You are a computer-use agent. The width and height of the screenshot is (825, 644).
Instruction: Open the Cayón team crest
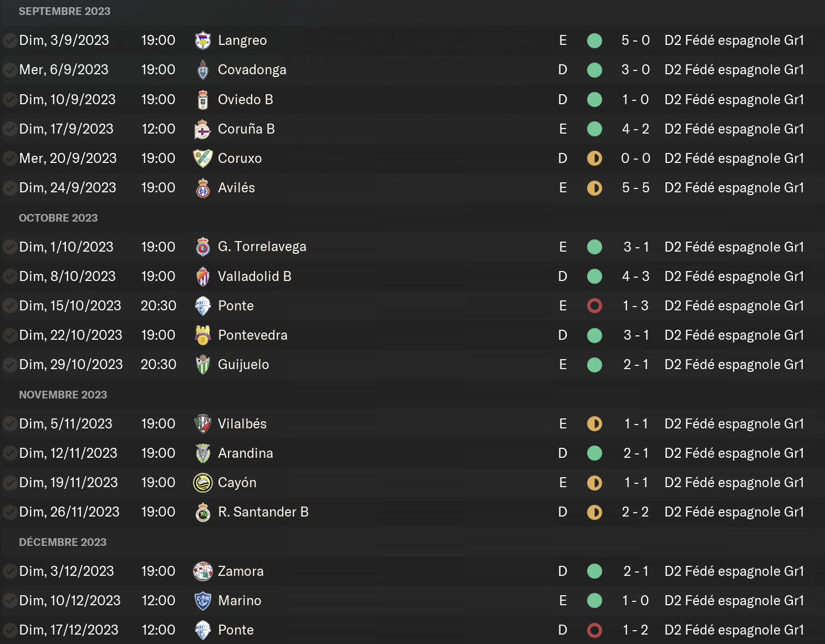coord(203,483)
